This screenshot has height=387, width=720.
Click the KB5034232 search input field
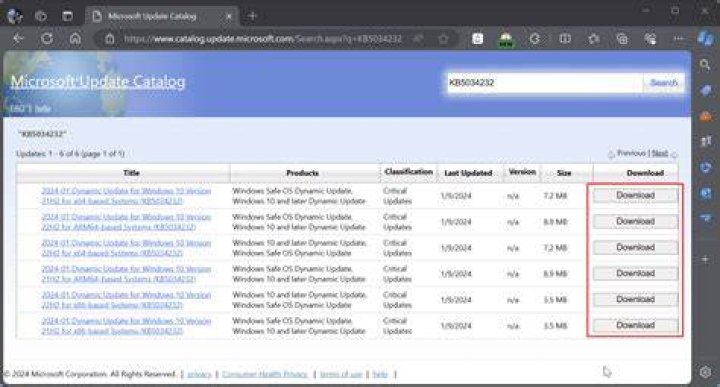pos(545,83)
